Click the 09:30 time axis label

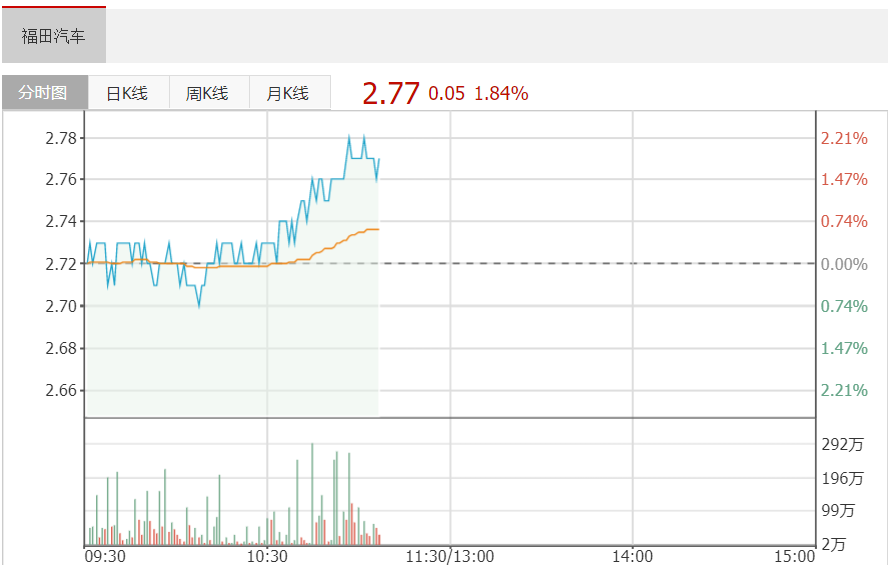105,556
